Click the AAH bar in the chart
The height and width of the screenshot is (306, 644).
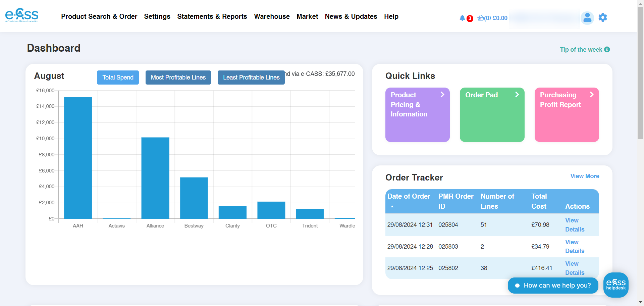point(78,158)
